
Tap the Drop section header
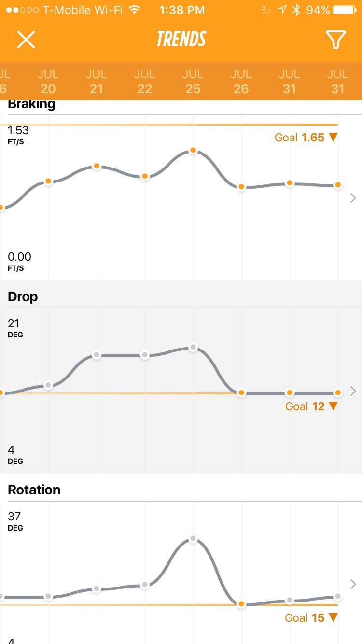tap(22, 296)
